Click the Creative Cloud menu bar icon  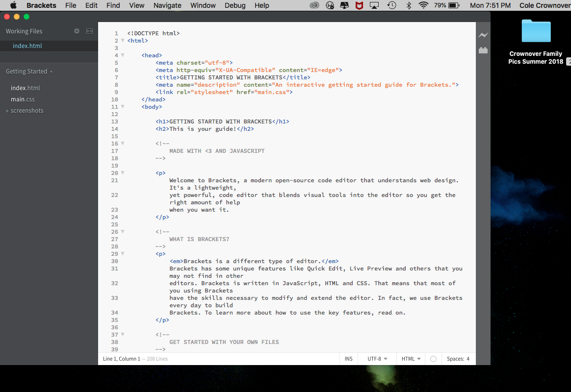314,5
